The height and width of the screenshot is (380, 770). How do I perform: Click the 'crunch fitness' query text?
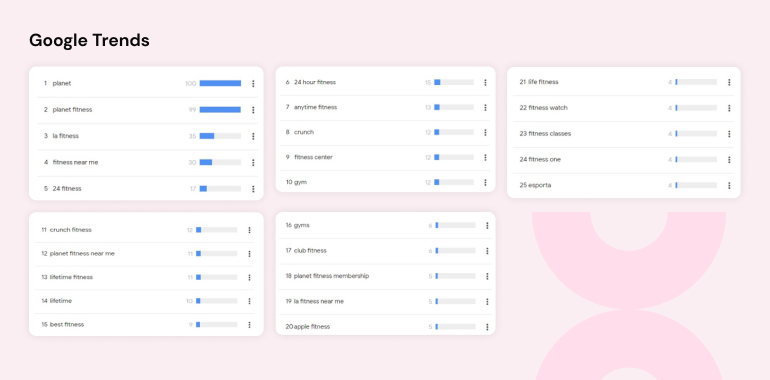71,230
